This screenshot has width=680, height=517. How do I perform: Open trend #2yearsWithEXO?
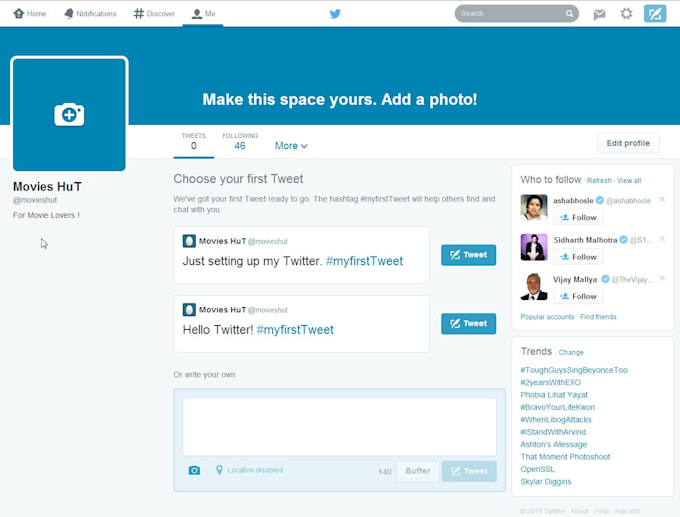pos(550,383)
